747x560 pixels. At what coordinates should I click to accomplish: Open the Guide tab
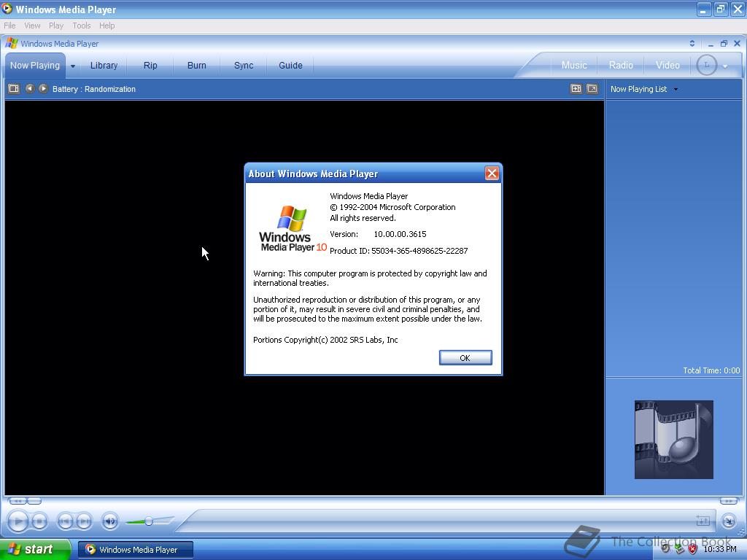290,66
